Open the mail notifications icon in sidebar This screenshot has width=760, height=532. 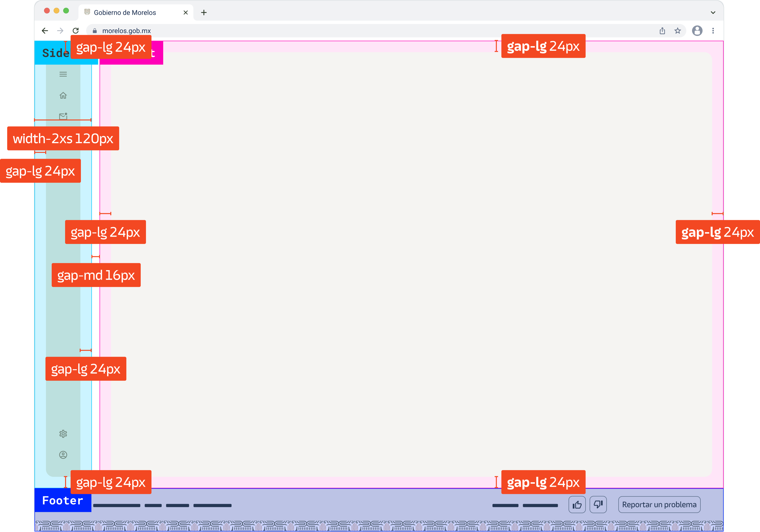point(63,116)
